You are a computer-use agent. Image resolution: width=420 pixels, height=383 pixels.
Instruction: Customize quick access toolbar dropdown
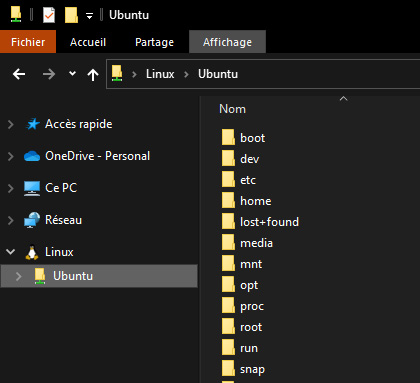89,16
